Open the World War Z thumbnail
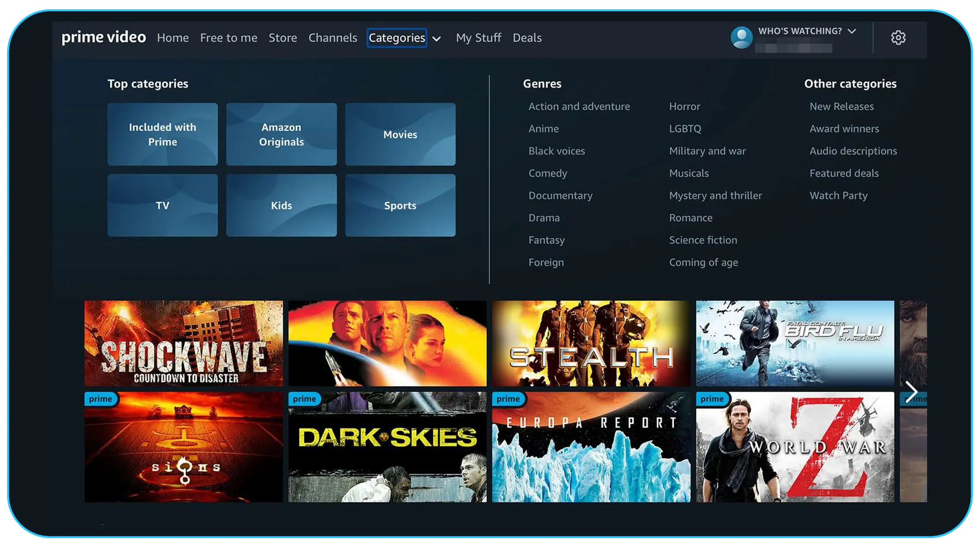980x547 pixels. click(795, 446)
